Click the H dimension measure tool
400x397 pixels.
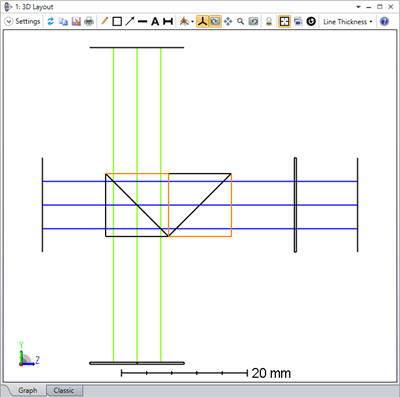[x=168, y=22]
